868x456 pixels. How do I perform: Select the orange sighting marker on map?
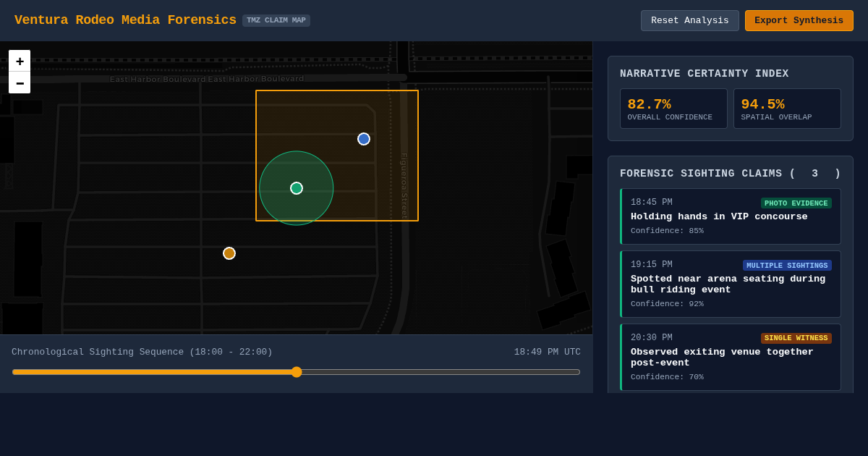pos(229,253)
